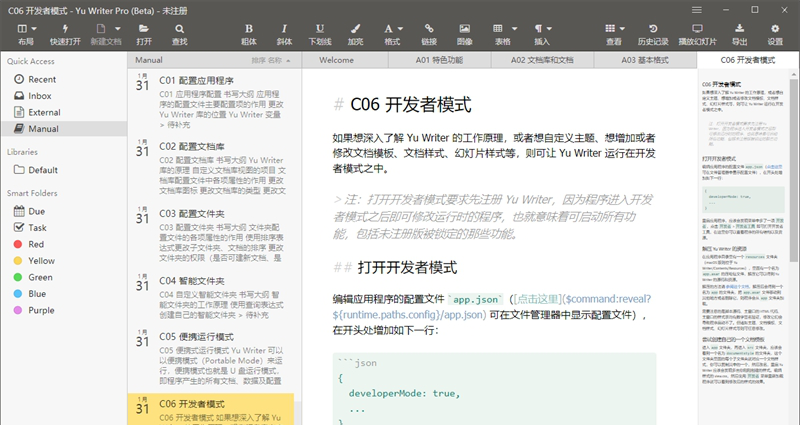The height and width of the screenshot is (442, 800).
Task: Open the Default library
Action: (x=64, y=170)
